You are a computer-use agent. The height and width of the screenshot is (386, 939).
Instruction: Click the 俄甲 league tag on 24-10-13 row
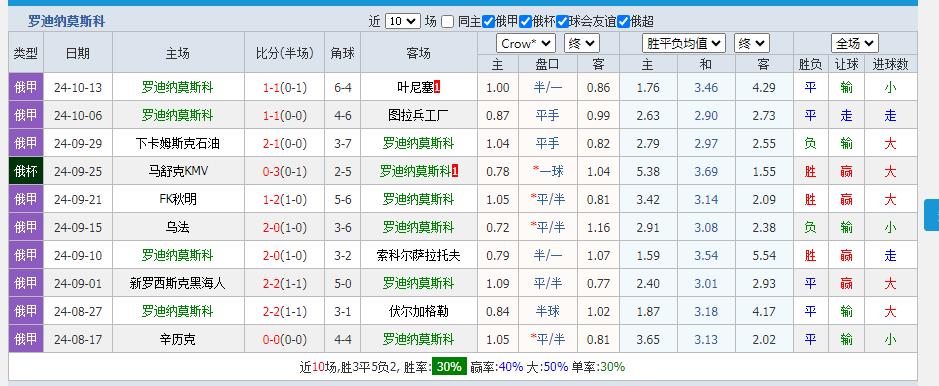(26, 87)
